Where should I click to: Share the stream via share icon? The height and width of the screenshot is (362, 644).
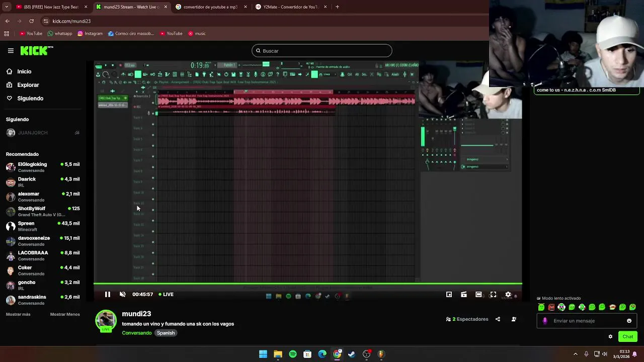pos(498,319)
